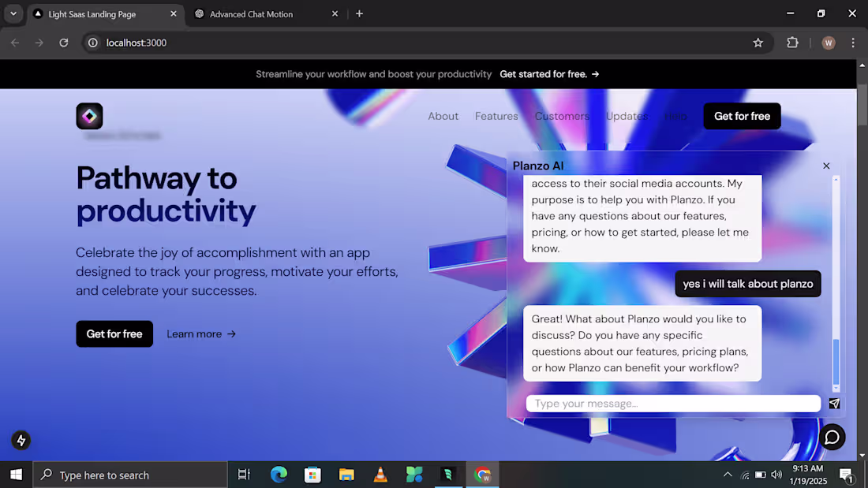Send the chat message with paper plane icon
This screenshot has width=868, height=488.
click(x=834, y=404)
